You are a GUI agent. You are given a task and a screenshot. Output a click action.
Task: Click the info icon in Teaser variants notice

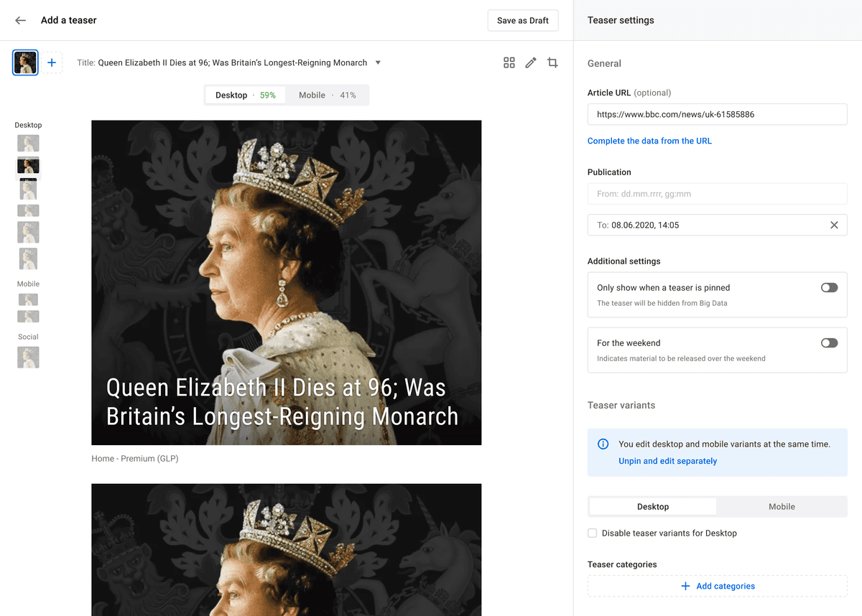coord(603,444)
